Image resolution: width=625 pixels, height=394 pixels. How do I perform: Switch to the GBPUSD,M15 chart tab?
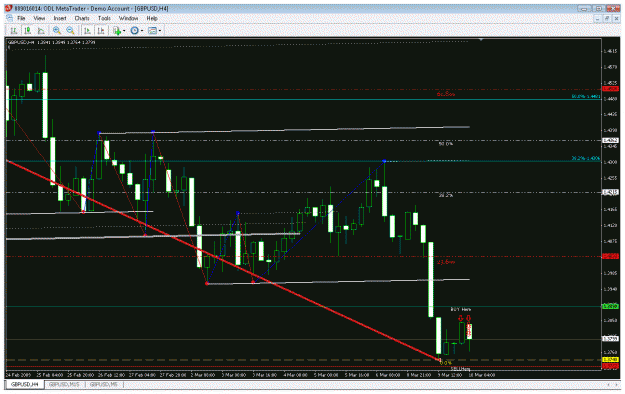[64, 384]
